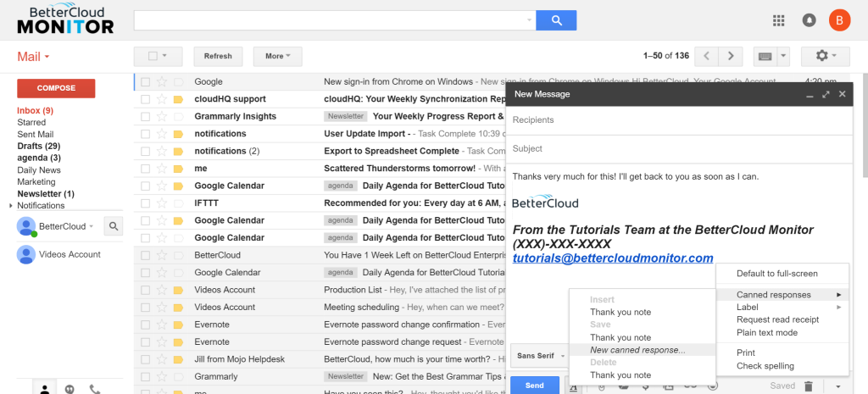The width and height of the screenshot is (868, 394).
Task: Open the Inbox (9) folder
Action: pyautogui.click(x=35, y=111)
